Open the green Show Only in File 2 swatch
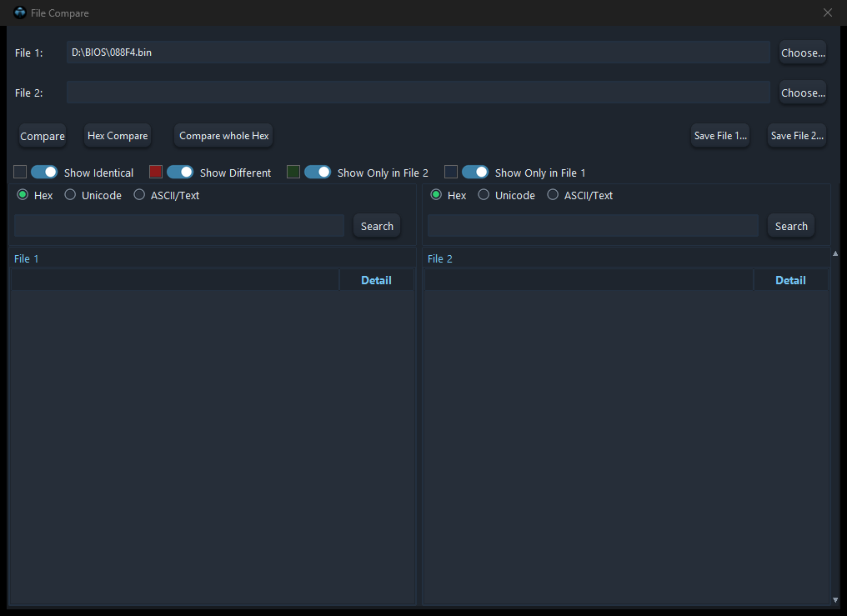 tap(293, 172)
